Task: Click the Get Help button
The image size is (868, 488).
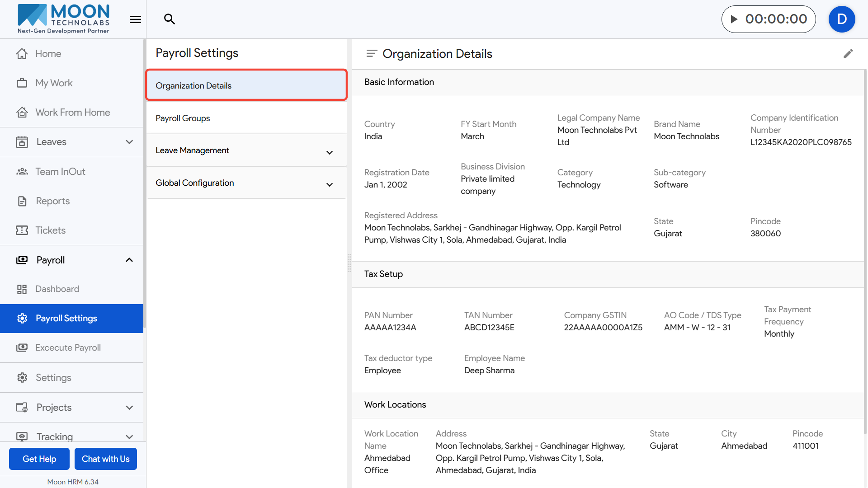Action: [x=39, y=459]
